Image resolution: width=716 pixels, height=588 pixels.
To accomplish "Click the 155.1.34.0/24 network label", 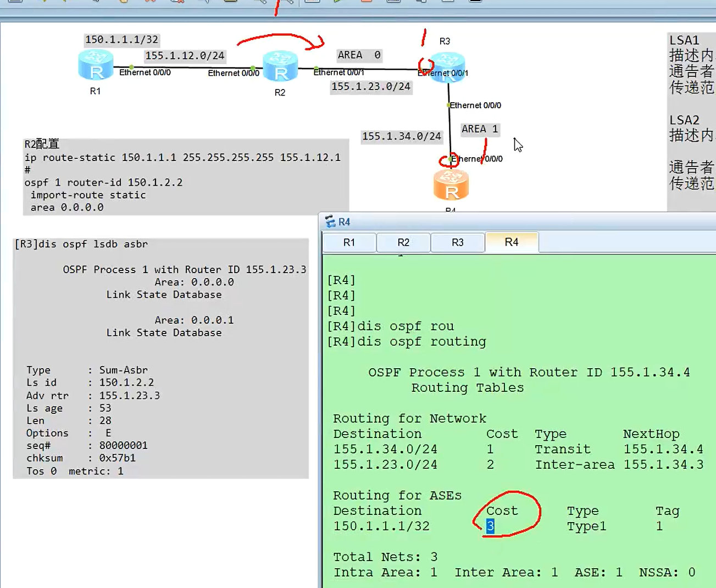I will click(402, 136).
